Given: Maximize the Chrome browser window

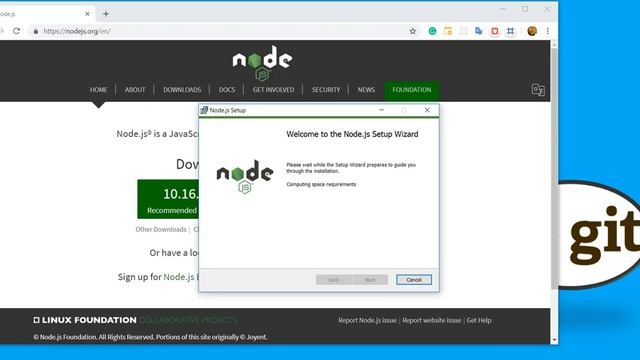Looking at the screenshot, I should click(525, 9).
